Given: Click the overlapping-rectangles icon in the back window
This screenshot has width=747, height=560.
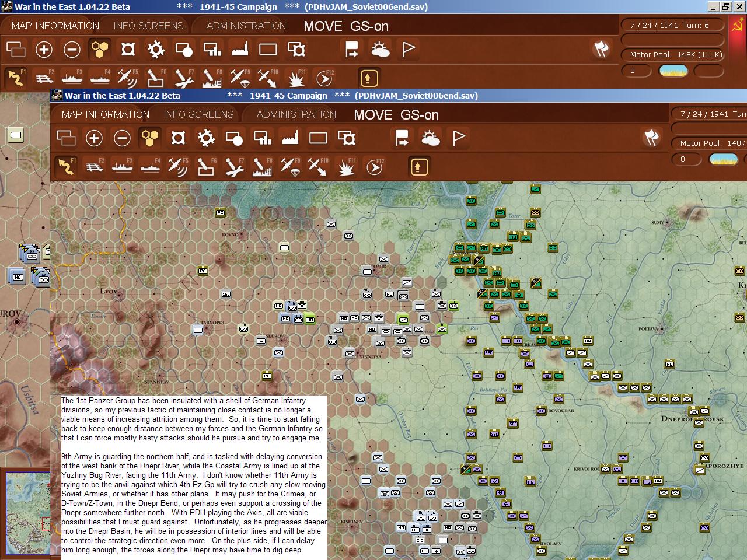Looking at the screenshot, I should pyautogui.click(x=16, y=50).
